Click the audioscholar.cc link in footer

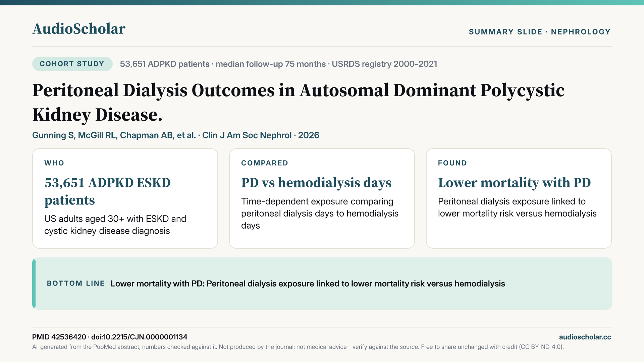click(x=585, y=337)
